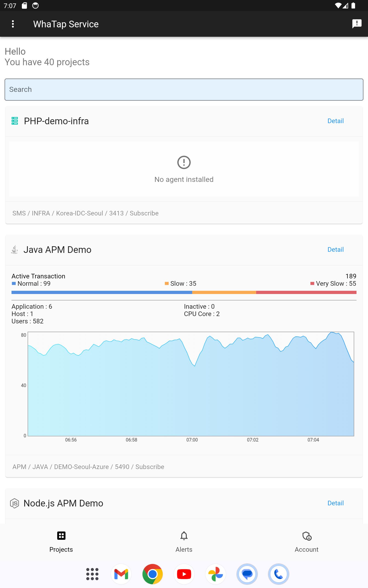
Task: Tap the feedback message icon
Action: [x=356, y=24]
